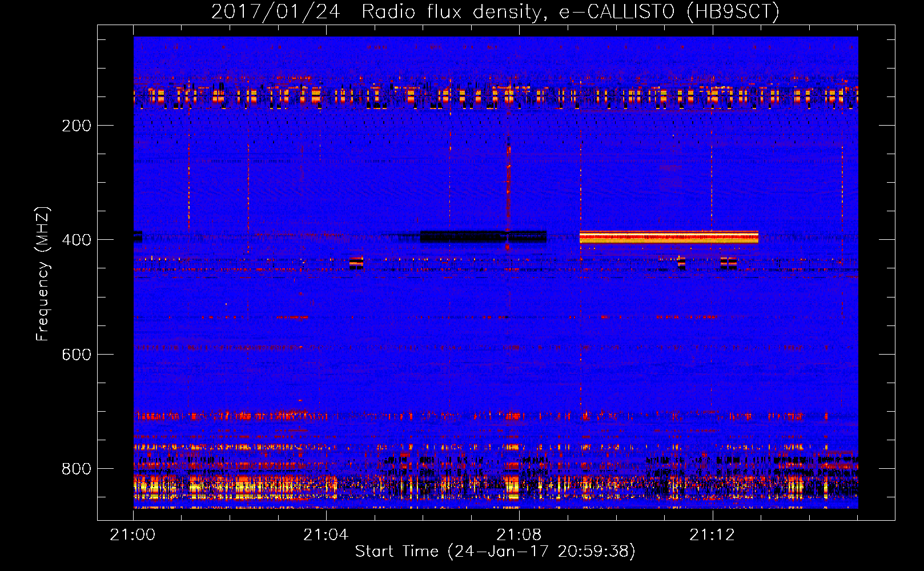Click the vertical red burst streak at 21:08
The width and height of the screenshot is (924, 571).
click(x=508, y=194)
